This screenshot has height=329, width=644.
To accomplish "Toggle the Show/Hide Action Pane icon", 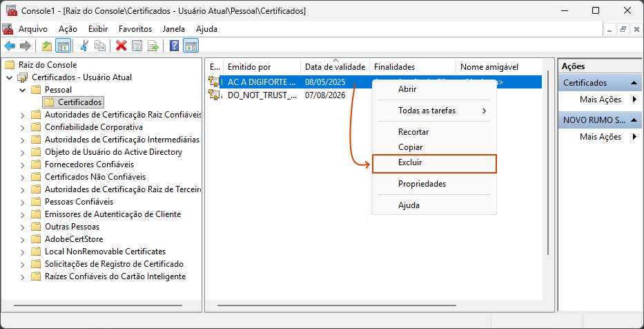I will (191, 46).
